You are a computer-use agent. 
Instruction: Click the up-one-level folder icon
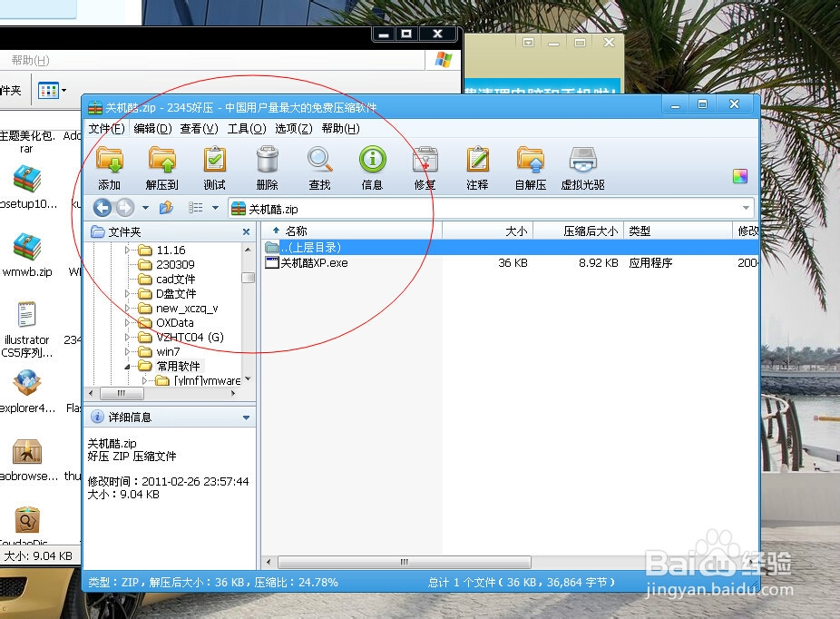tap(167, 207)
